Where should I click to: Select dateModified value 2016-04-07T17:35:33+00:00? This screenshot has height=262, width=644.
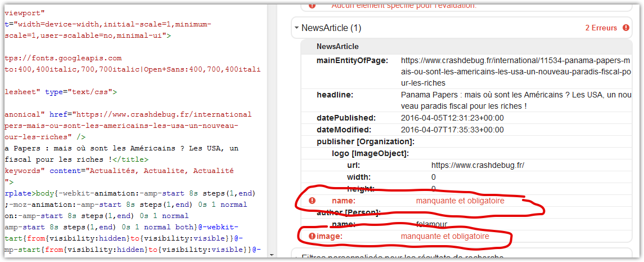[452, 130]
